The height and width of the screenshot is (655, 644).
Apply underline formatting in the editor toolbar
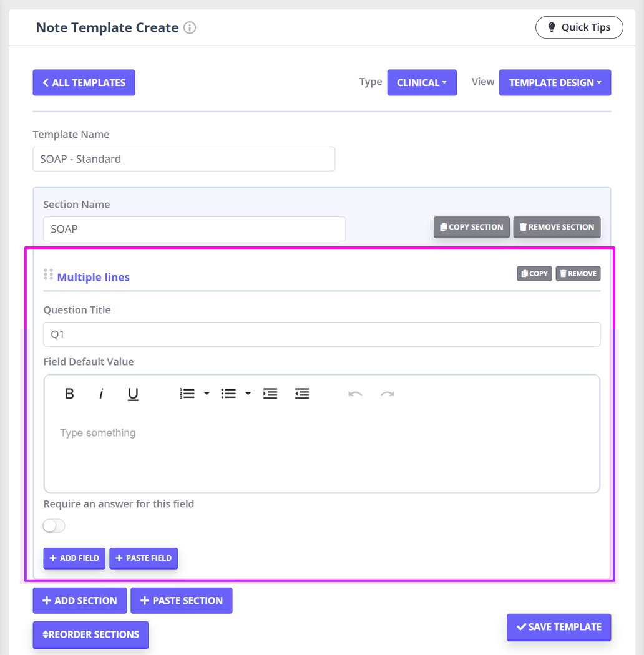(132, 393)
